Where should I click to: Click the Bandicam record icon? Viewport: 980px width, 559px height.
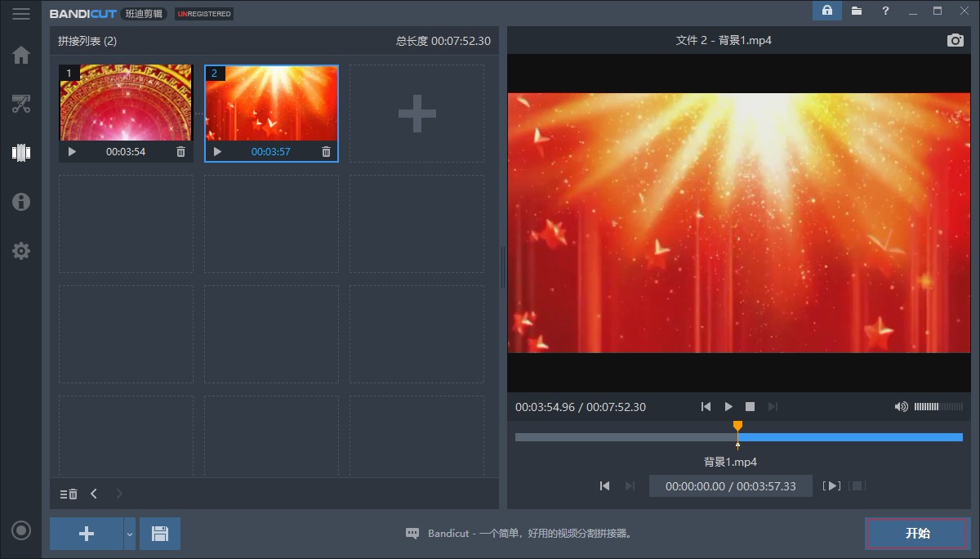(21, 530)
